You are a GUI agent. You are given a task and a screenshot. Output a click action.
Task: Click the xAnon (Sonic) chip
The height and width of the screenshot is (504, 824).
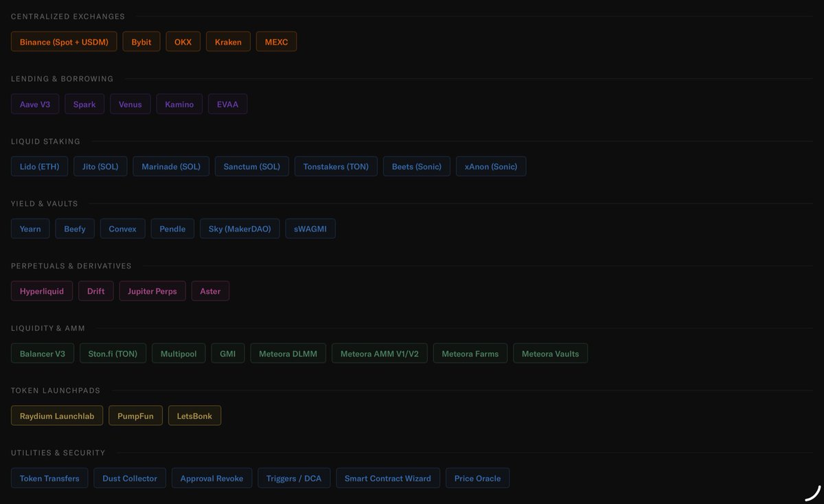click(x=491, y=166)
